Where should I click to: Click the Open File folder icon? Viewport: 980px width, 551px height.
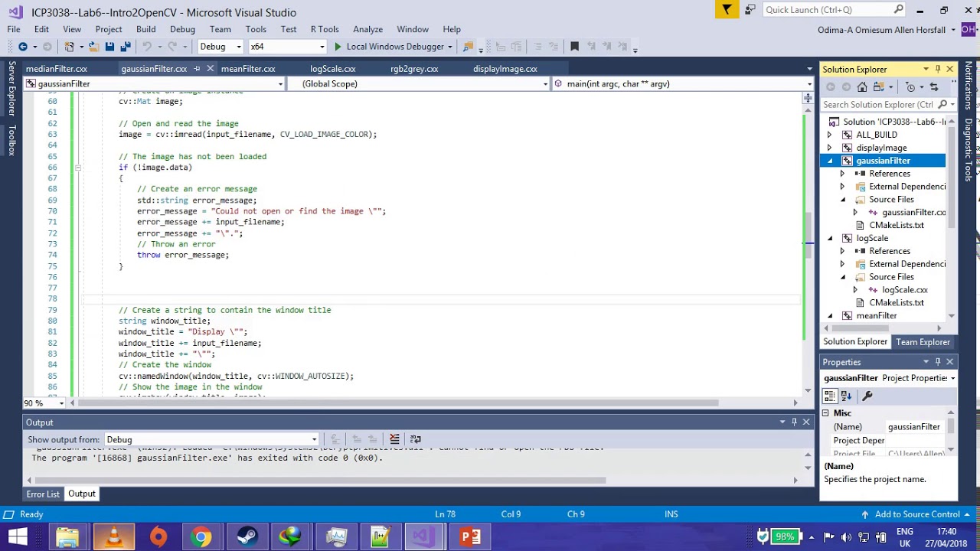pos(94,47)
